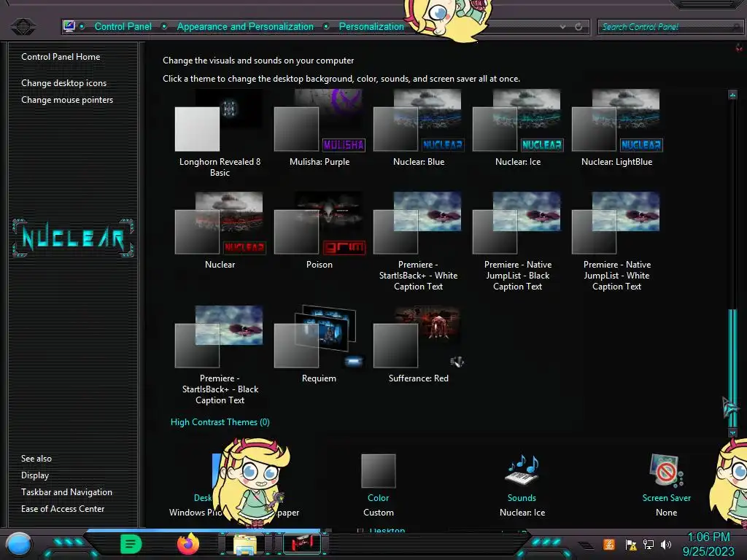Screen dimensions: 747x560
Task: Apply the Longhorn Revealed 8 Basic theme
Action: (x=220, y=133)
